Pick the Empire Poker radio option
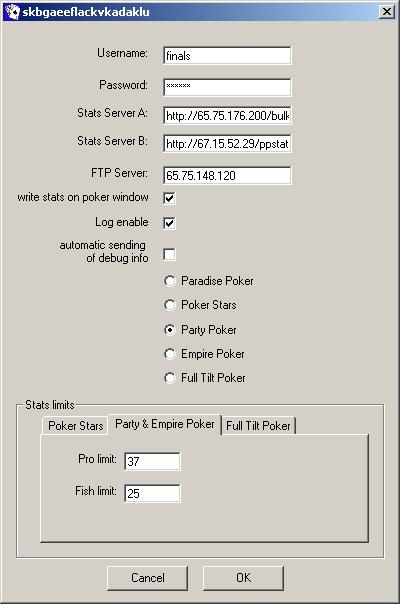 170,354
